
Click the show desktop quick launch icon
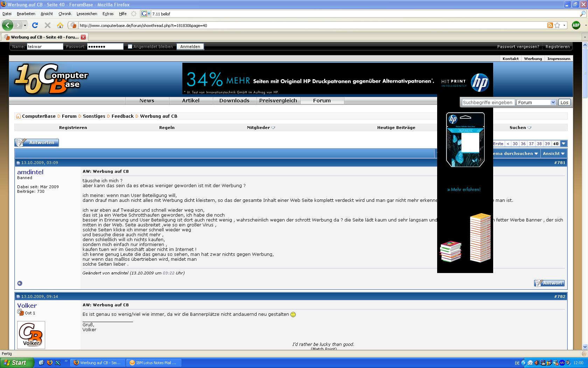pos(41,363)
